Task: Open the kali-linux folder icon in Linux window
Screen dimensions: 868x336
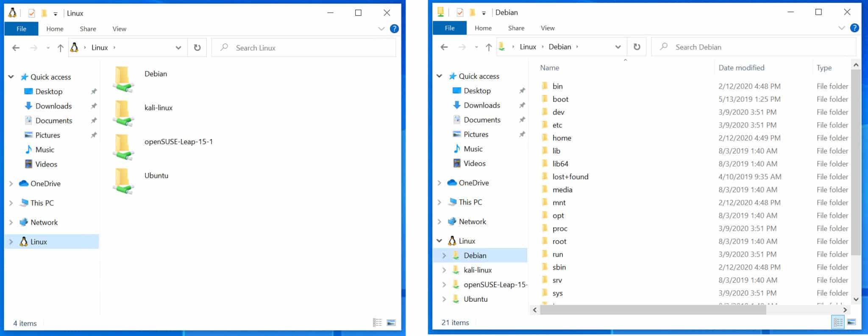Action: (123, 113)
